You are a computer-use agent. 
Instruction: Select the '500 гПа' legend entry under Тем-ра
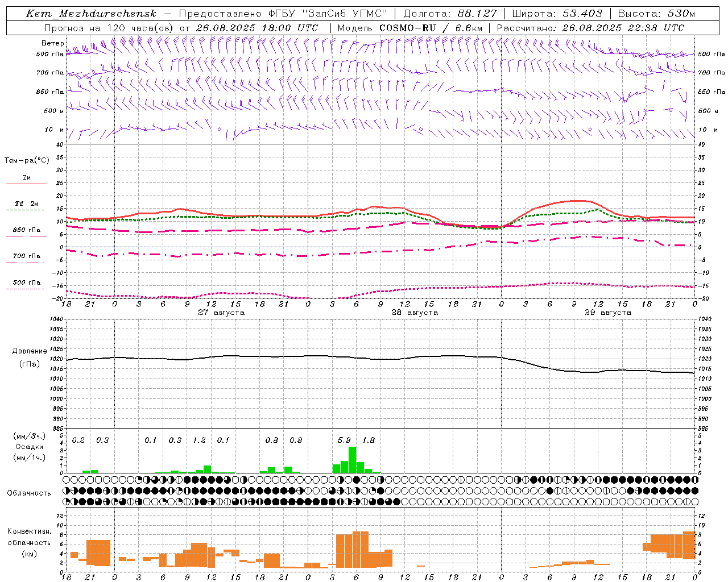27,282
